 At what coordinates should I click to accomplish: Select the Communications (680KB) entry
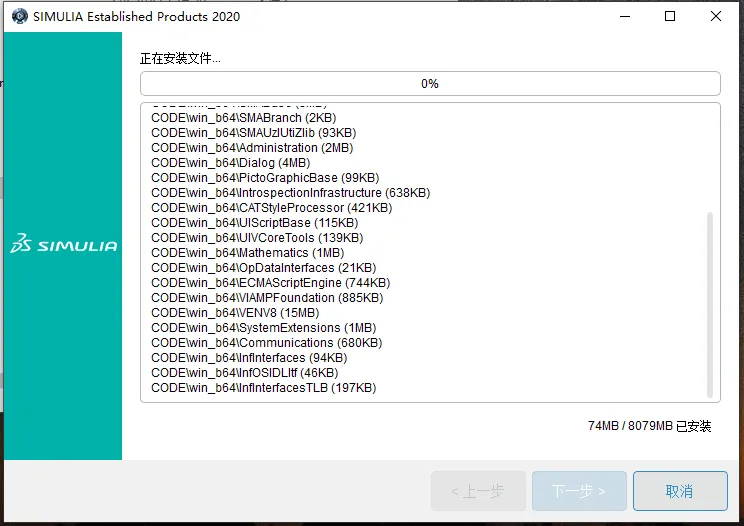pos(267,342)
